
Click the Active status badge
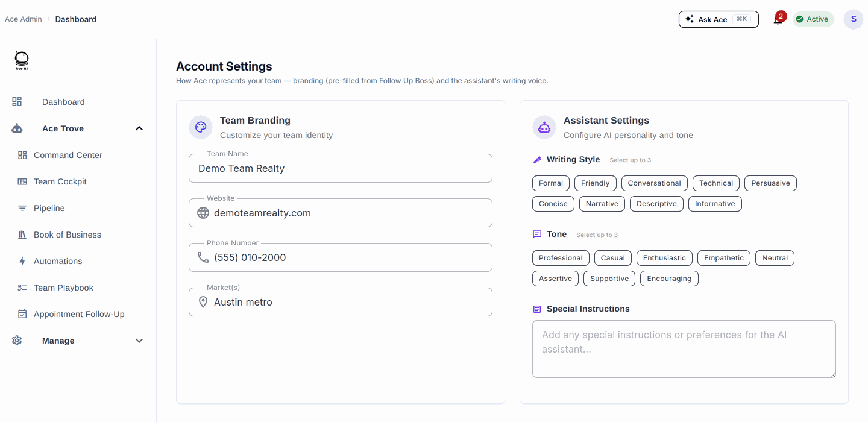pos(813,19)
